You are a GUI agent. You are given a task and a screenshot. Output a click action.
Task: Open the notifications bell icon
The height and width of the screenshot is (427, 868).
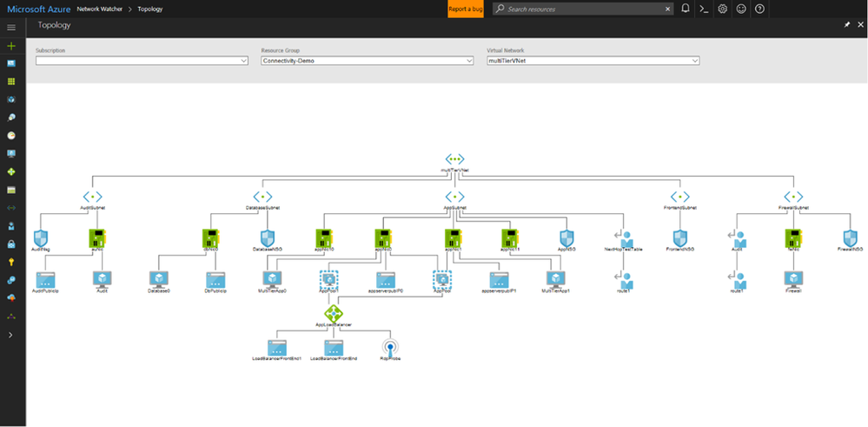[x=686, y=9]
